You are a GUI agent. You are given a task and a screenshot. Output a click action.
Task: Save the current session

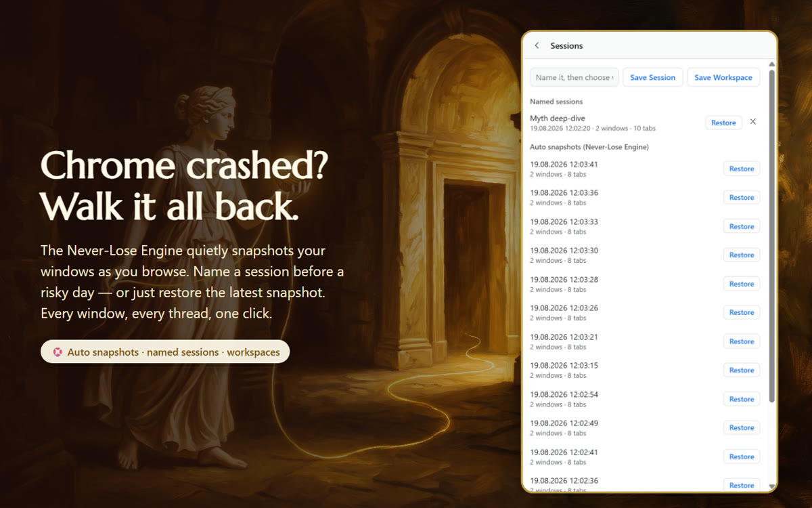coord(652,77)
